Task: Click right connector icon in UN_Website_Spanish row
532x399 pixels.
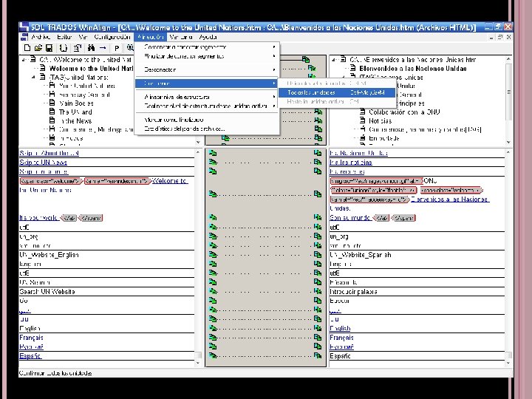Action: (x=318, y=254)
